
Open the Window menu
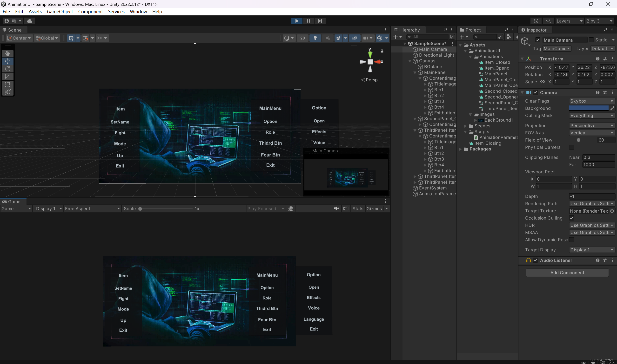(x=138, y=12)
